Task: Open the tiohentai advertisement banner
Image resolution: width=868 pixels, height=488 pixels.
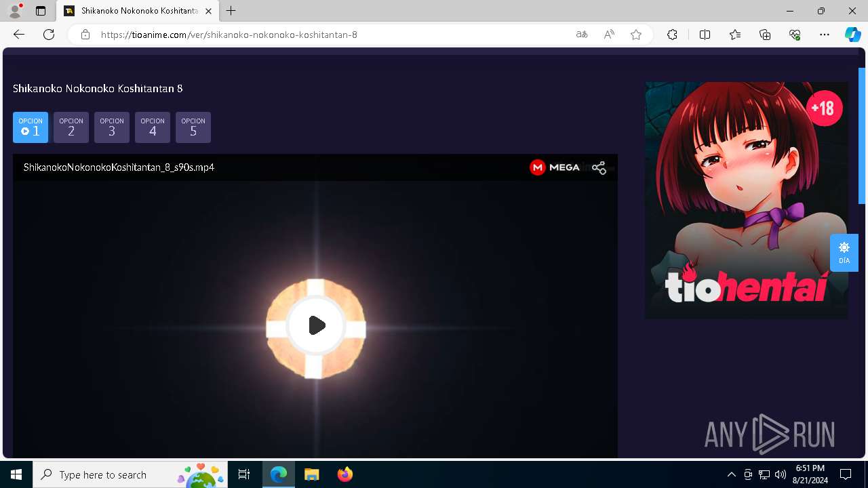Action: point(746,200)
